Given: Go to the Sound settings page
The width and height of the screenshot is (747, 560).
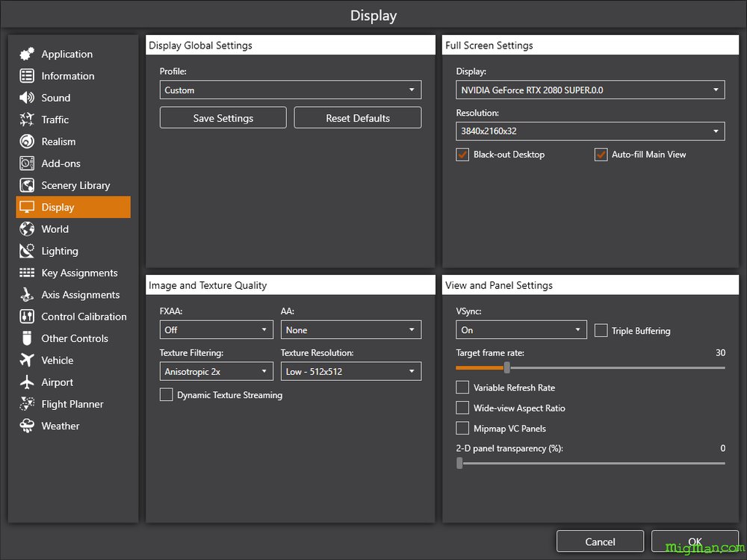Looking at the screenshot, I should (x=73, y=98).
